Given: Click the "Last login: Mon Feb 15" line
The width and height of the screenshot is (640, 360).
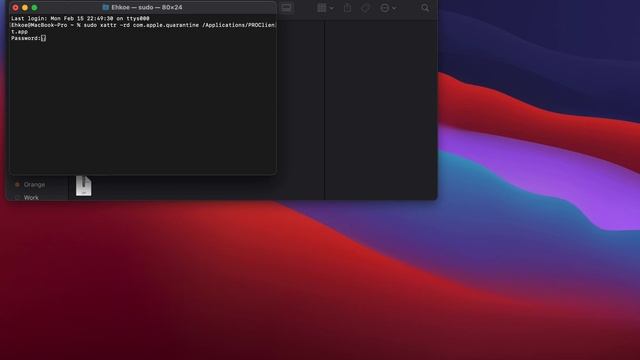Looking at the screenshot, I should (x=80, y=18).
